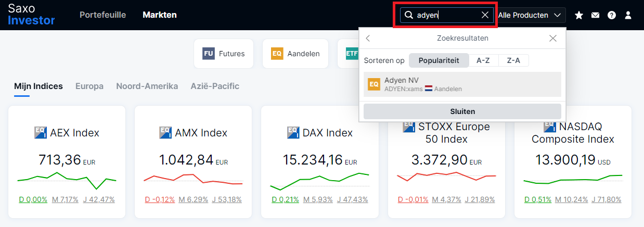Click the FU futures icon
The width and height of the screenshot is (644, 227).
pyautogui.click(x=209, y=54)
